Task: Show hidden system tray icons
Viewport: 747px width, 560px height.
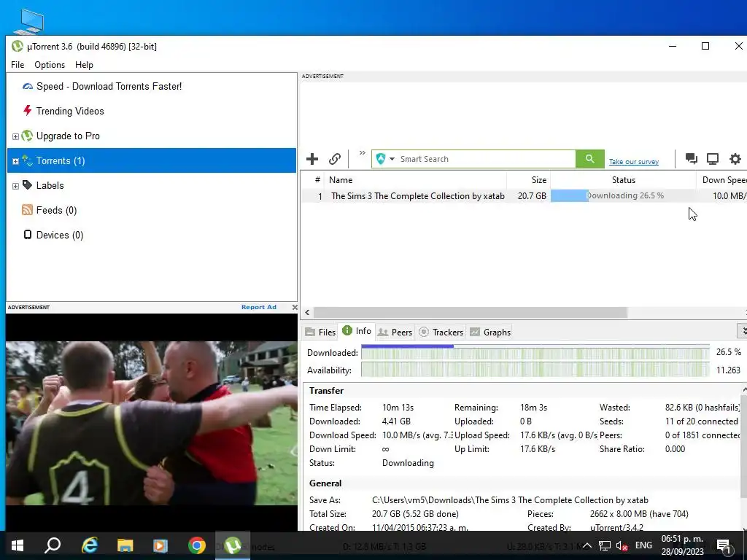Action: click(x=587, y=545)
